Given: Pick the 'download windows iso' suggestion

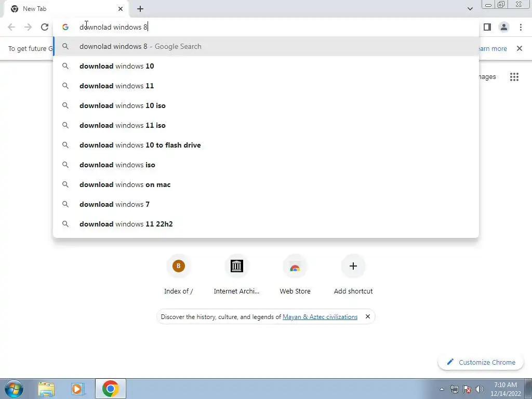Looking at the screenshot, I should [266, 165].
